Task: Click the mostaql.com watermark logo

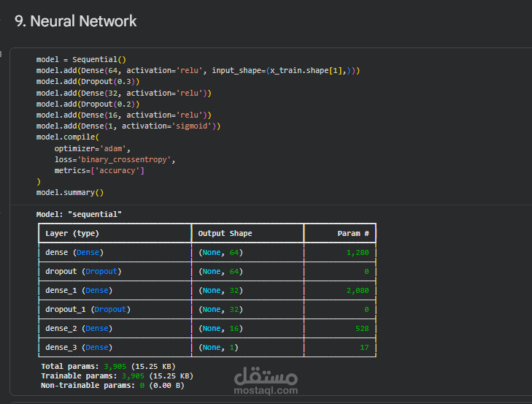Action: 266,381
